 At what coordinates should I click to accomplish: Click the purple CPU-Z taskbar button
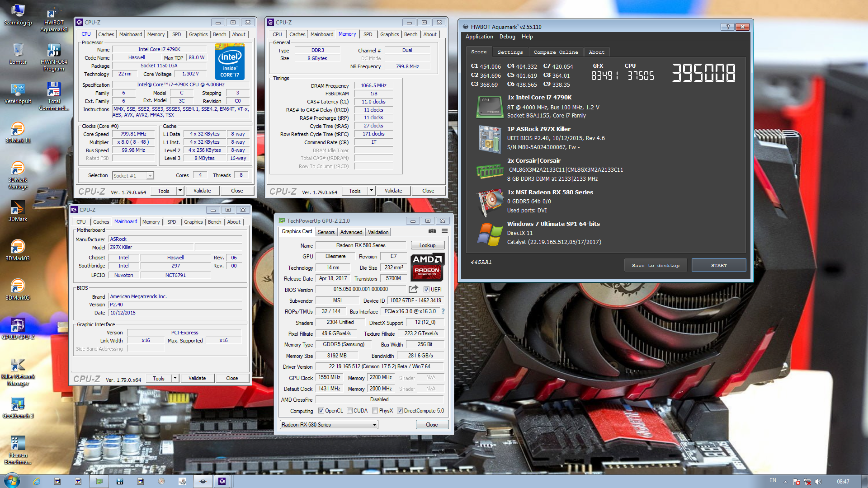(222, 481)
